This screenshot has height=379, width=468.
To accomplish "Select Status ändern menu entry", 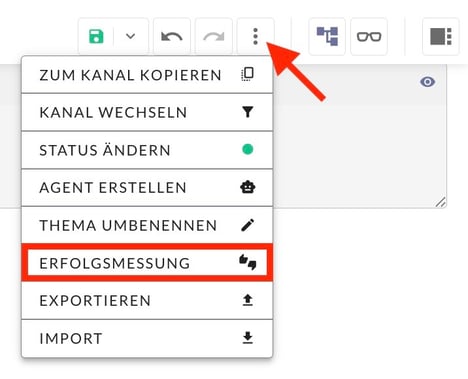I will pyautogui.click(x=147, y=150).
